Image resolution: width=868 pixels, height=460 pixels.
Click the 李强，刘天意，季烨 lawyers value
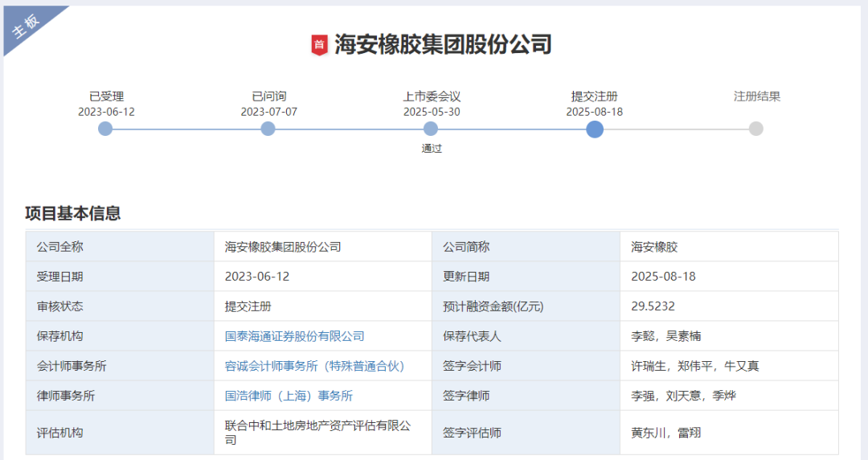(x=683, y=396)
